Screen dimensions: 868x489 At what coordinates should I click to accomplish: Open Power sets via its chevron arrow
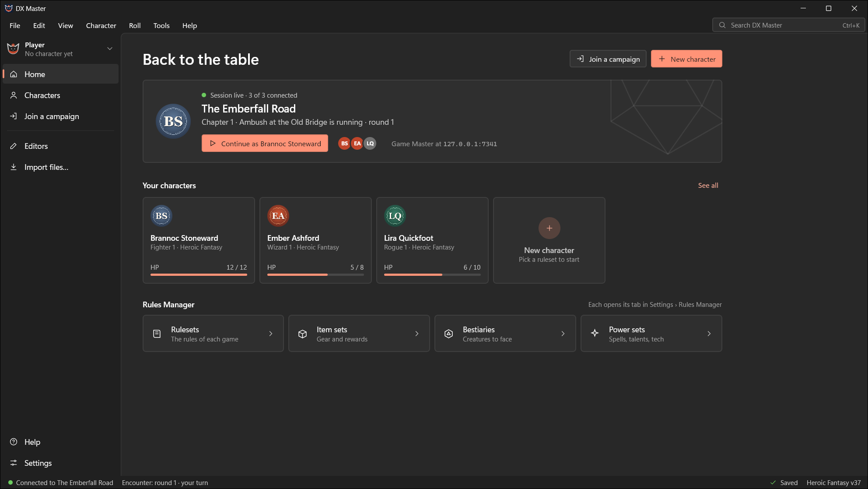click(x=709, y=334)
